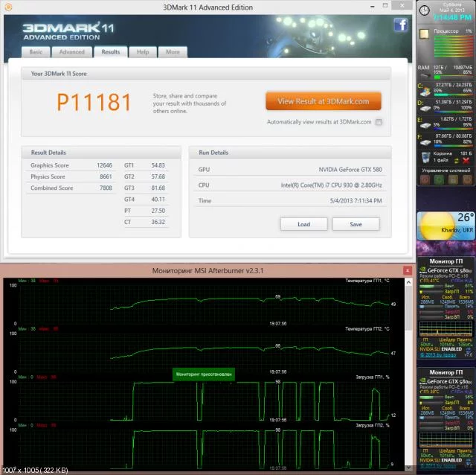Click the green system control icon
Image resolution: width=476 pixels, height=475 pixels.
[439, 179]
